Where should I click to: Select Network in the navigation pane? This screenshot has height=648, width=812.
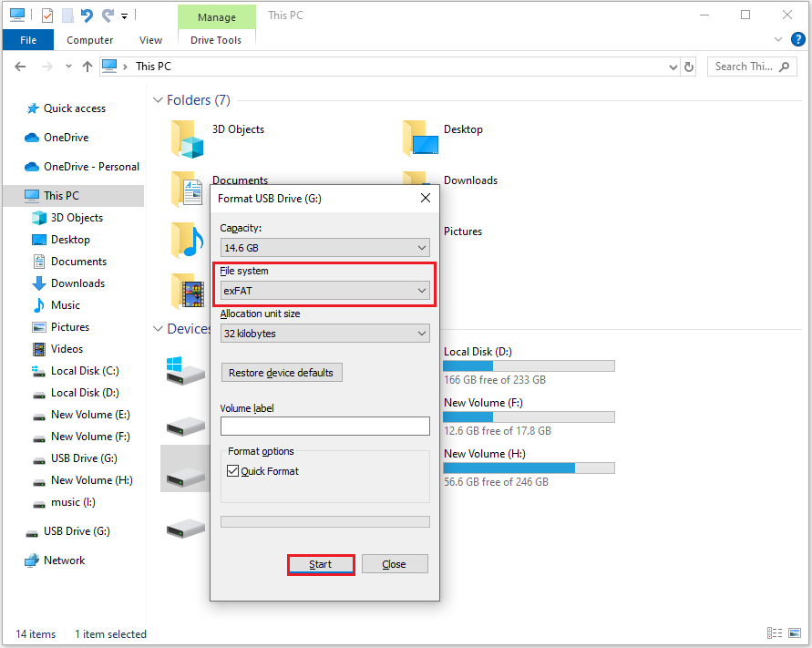pyautogui.click(x=64, y=560)
